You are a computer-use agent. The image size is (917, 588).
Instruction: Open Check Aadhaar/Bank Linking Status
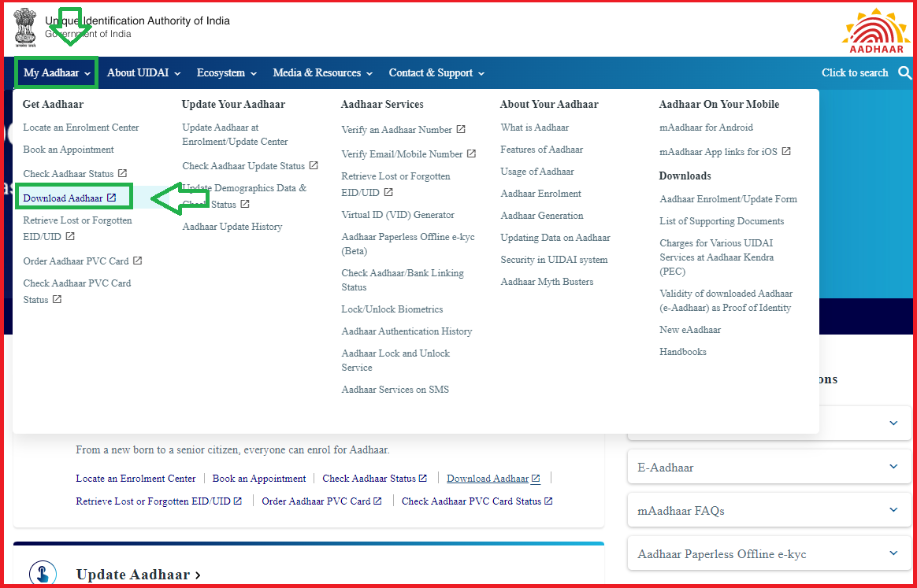tap(403, 280)
